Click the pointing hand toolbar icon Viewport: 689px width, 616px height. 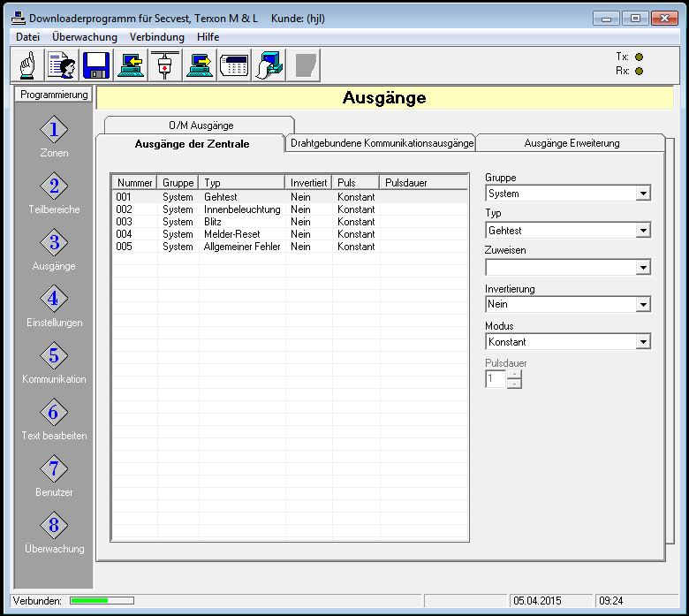click(x=27, y=65)
